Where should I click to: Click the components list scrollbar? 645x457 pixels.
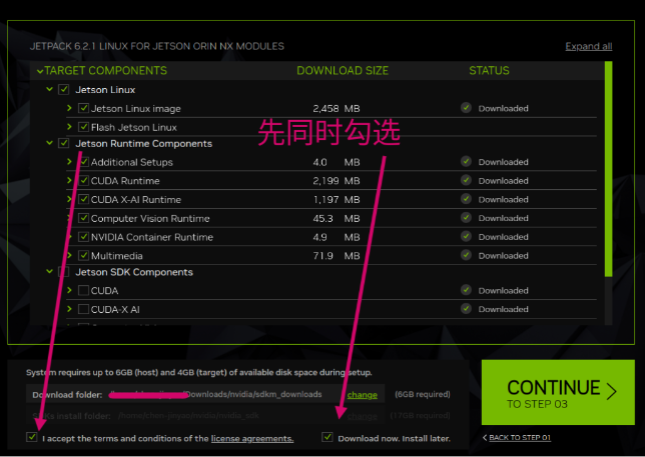608,169
